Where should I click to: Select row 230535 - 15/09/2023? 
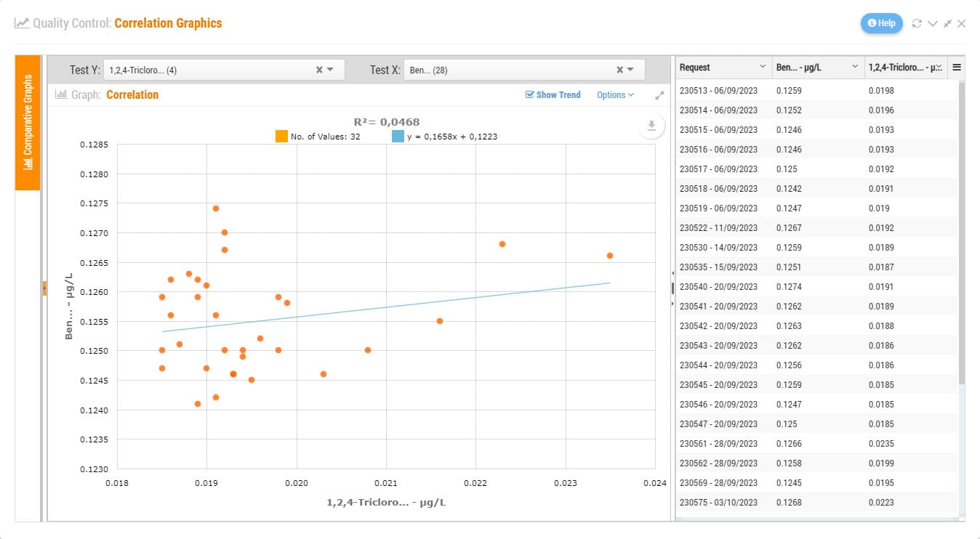[x=816, y=267]
